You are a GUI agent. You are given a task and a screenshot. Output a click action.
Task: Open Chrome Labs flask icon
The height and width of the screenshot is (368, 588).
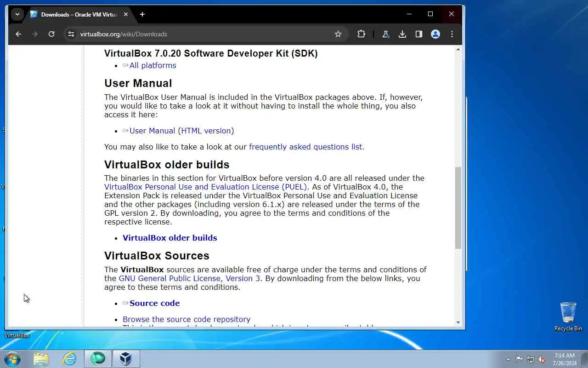click(x=385, y=34)
